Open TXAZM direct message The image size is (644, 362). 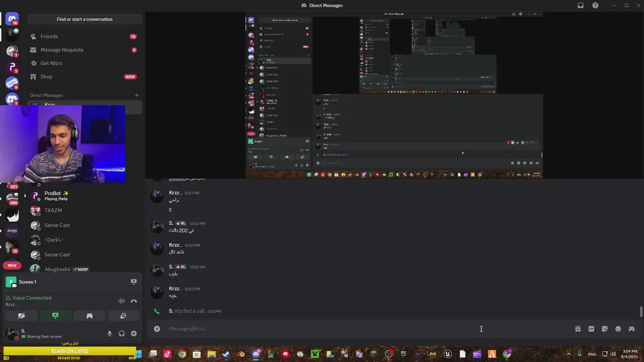(x=85, y=211)
